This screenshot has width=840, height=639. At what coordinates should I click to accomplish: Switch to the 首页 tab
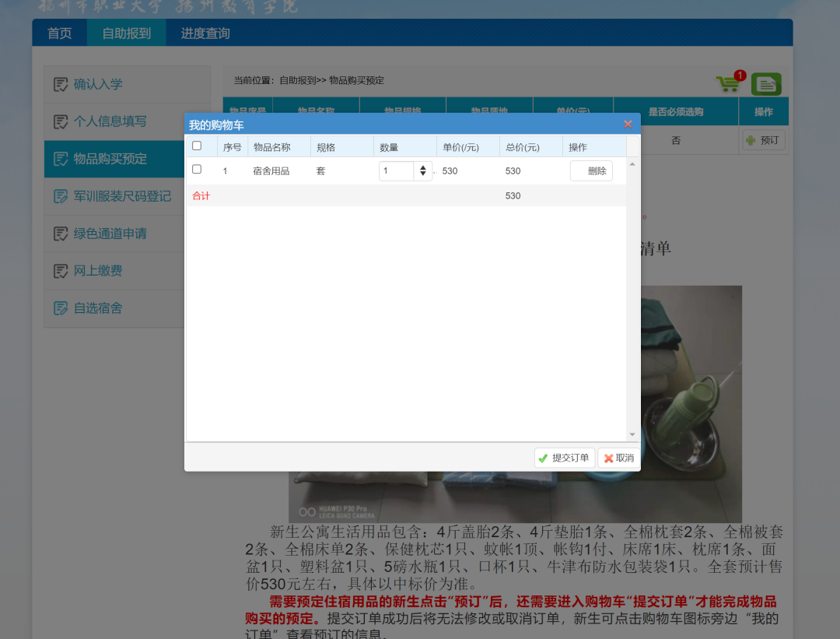point(59,33)
